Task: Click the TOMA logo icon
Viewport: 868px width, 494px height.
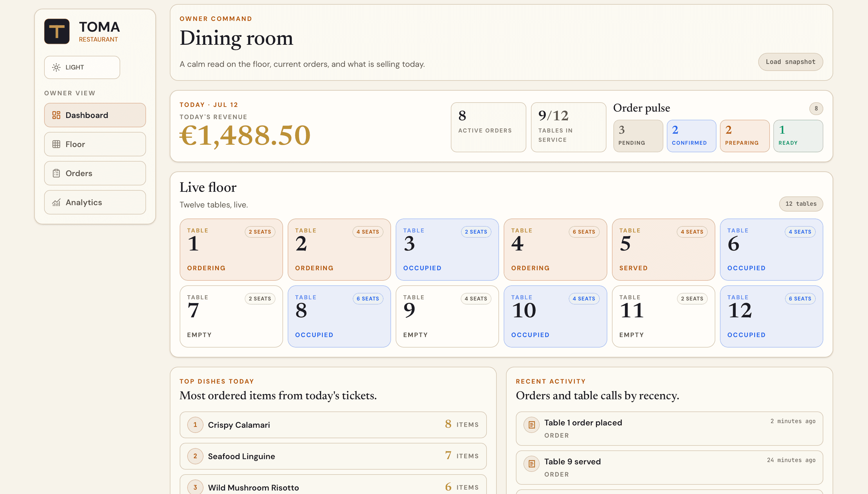Action: coord(57,31)
